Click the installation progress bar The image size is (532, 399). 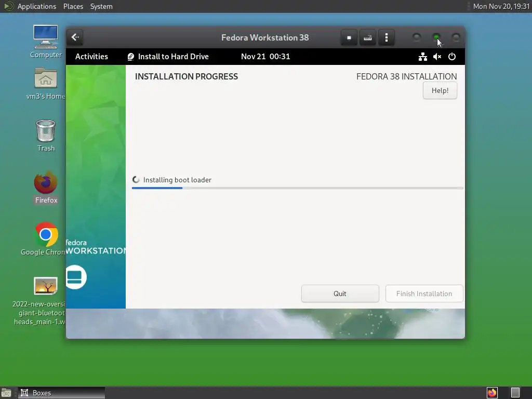[x=298, y=188]
